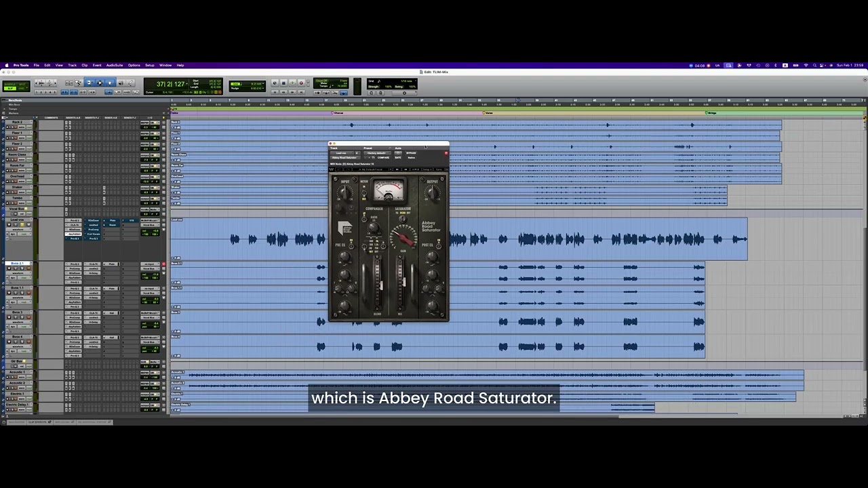Click the Mix fader in the plugin
This screenshot has width=868, height=488.
(x=404, y=281)
